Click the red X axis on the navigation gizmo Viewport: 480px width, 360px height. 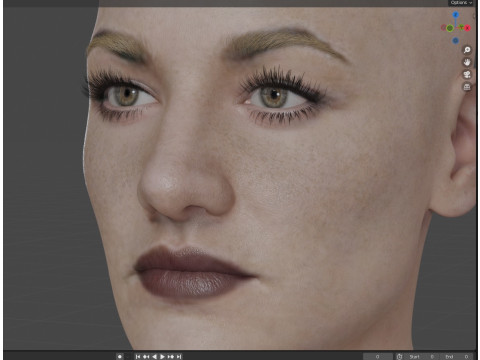(x=467, y=28)
